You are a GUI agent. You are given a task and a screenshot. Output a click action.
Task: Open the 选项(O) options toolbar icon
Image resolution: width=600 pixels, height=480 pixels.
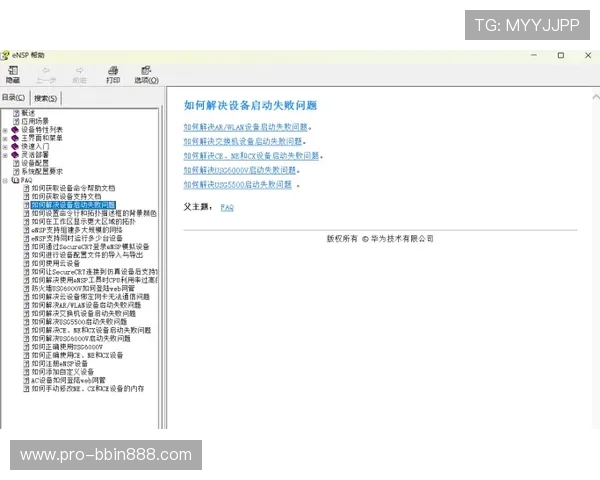point(146,70)
